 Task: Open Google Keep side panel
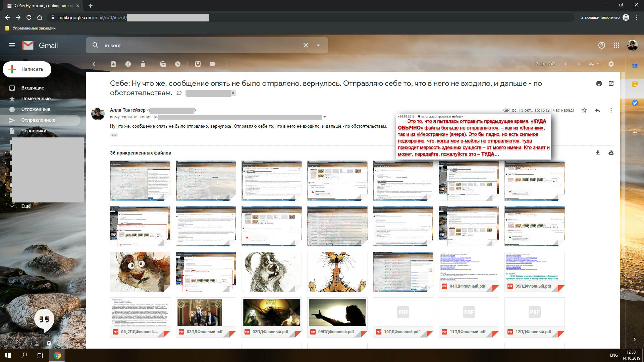[635, 84]
